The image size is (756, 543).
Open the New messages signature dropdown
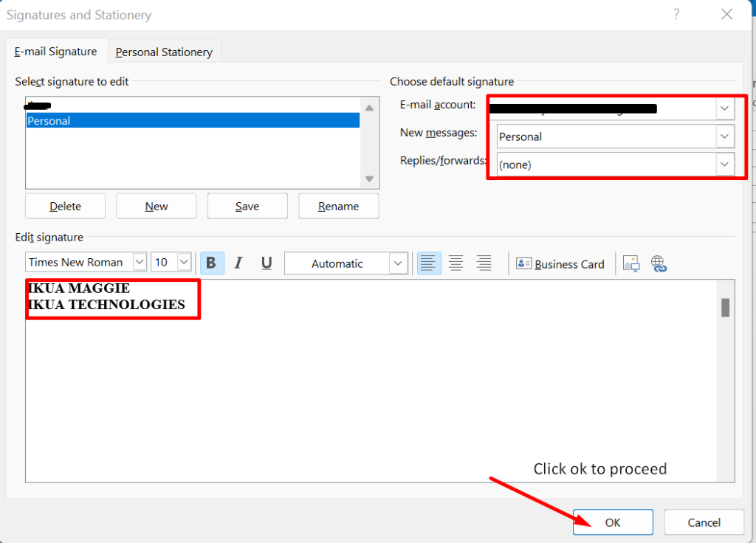(725, 136)
